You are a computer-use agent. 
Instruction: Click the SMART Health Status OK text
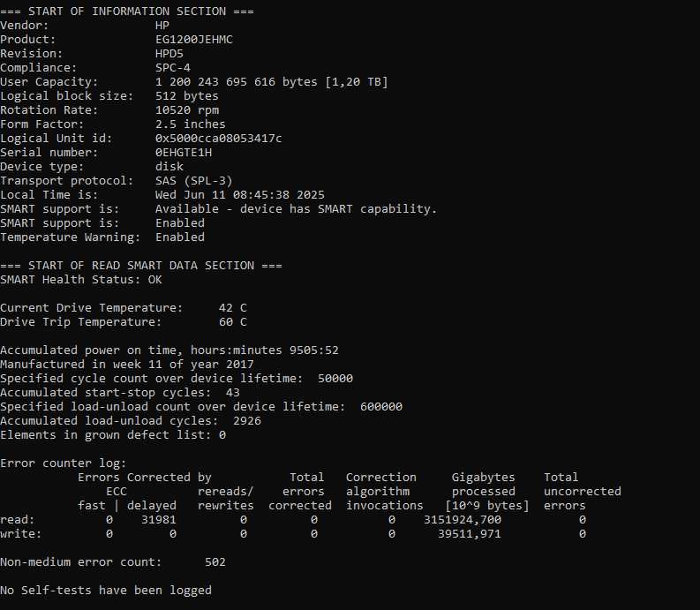click(154, 280)
